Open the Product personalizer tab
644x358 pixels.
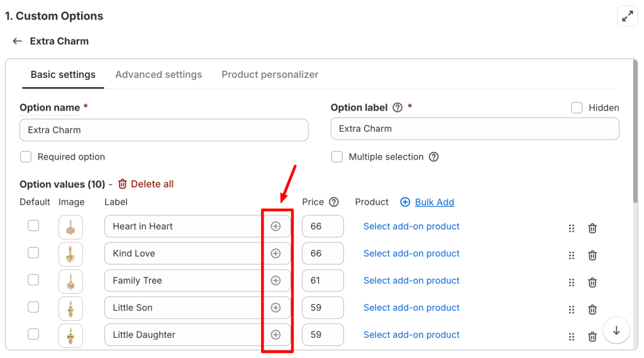pos(270,75)
